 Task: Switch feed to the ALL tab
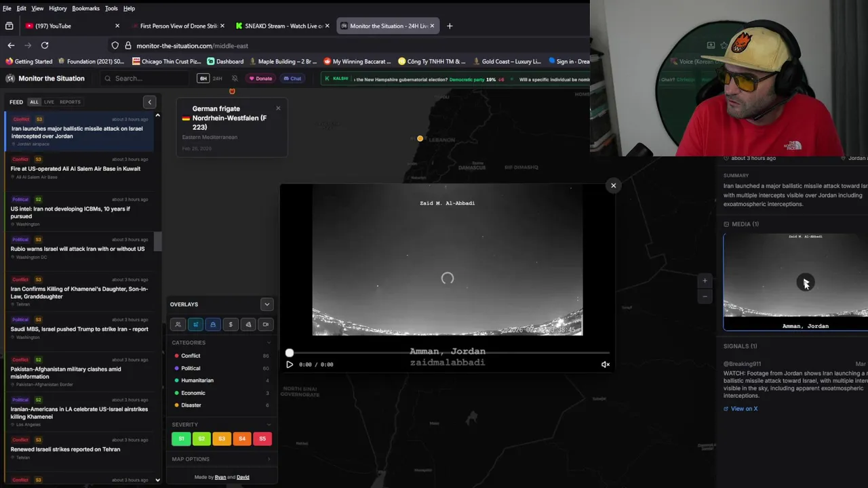[x=34, y=102]
